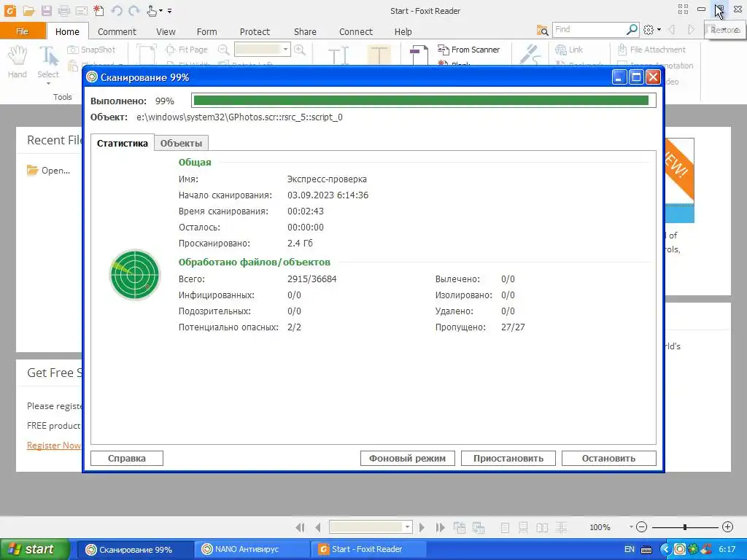
Task: Click the Справка button
Action: tap(127, 458)
